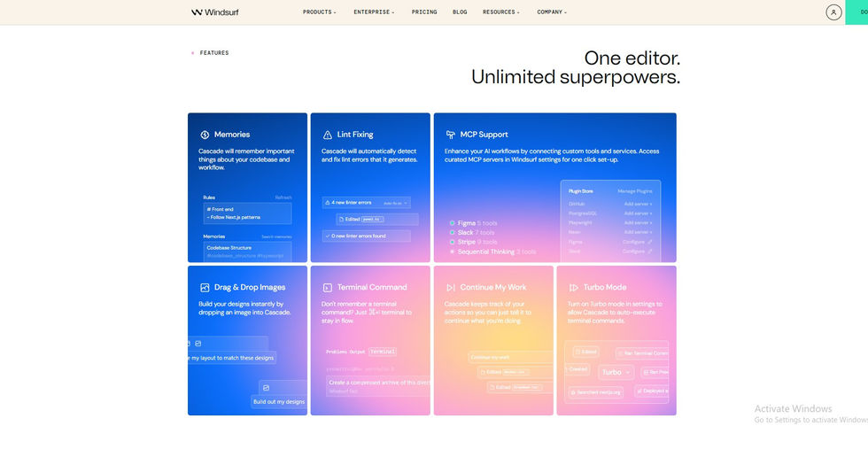Expand the Enterprise menu

tap(374, 12)
